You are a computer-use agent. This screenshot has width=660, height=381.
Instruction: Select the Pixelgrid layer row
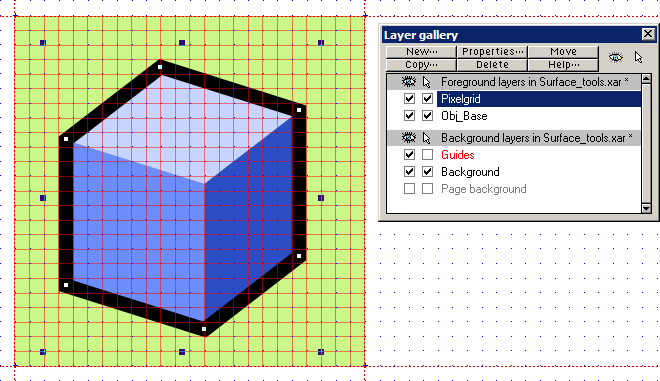pyautogui.click(x=538, y=99)
